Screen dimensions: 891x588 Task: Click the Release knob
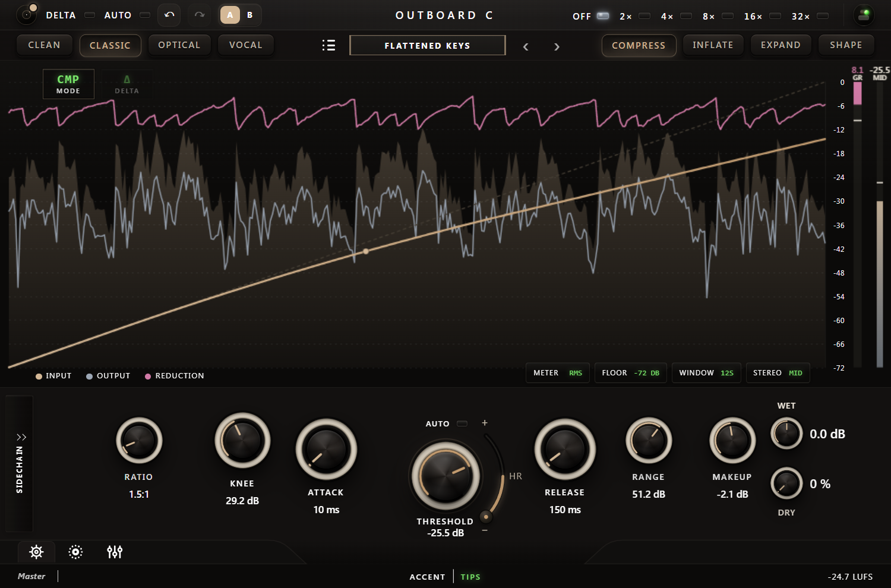tap(565, 450)
